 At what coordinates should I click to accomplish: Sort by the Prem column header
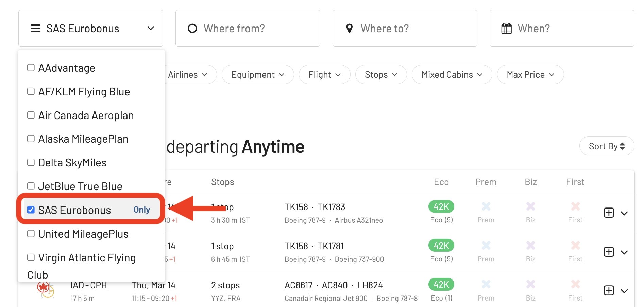point(486,182)
